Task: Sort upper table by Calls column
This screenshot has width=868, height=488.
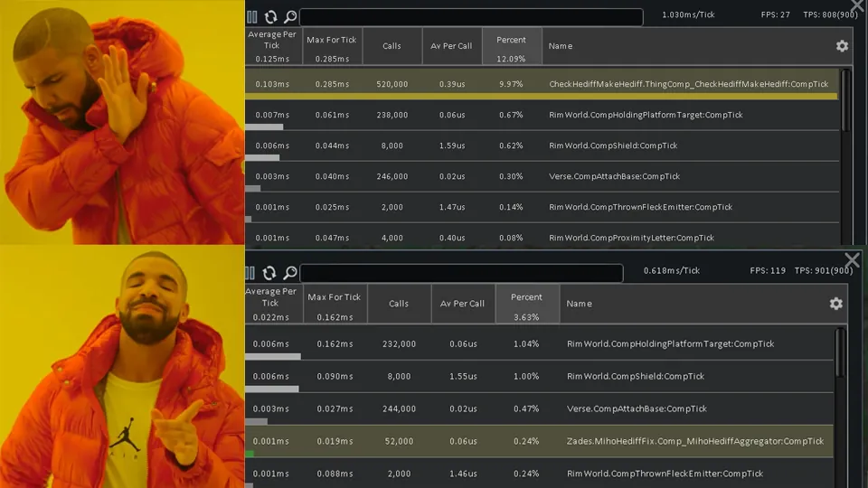Action: 392,46
